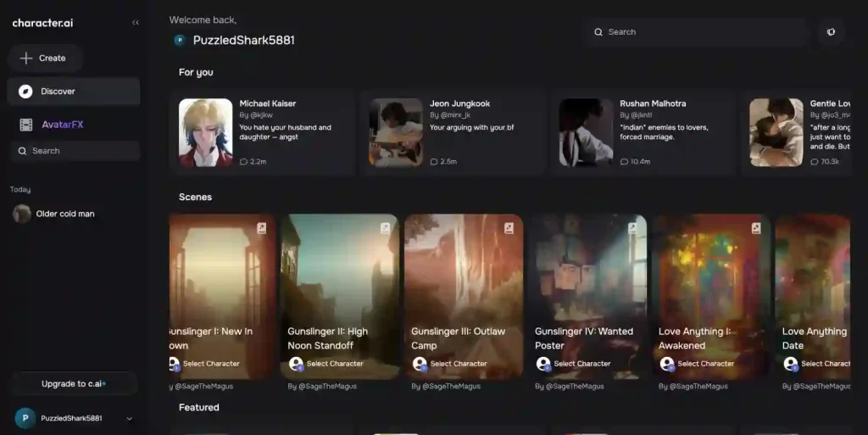Click the P avatar in sidebar footer
868x435 pixels.
(x=25, y=418)
